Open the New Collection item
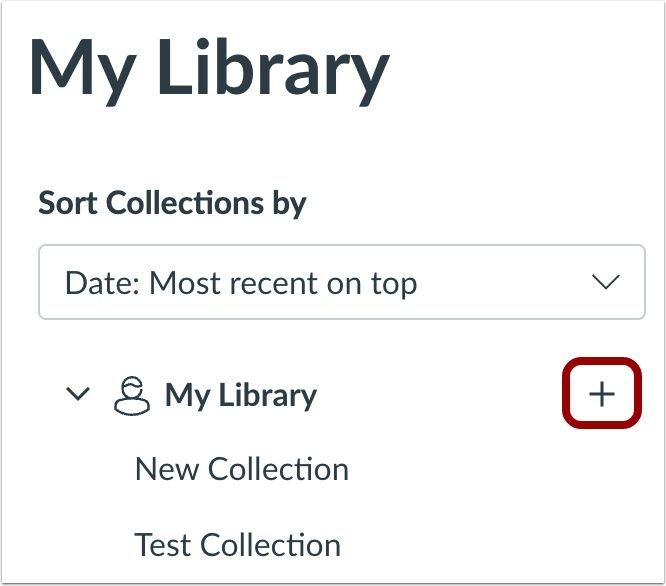Screen dimensions: 666x586 [242, 470]
